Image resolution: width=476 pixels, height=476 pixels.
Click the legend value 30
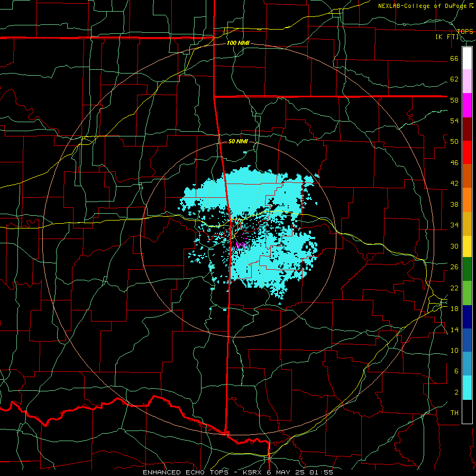454,246
